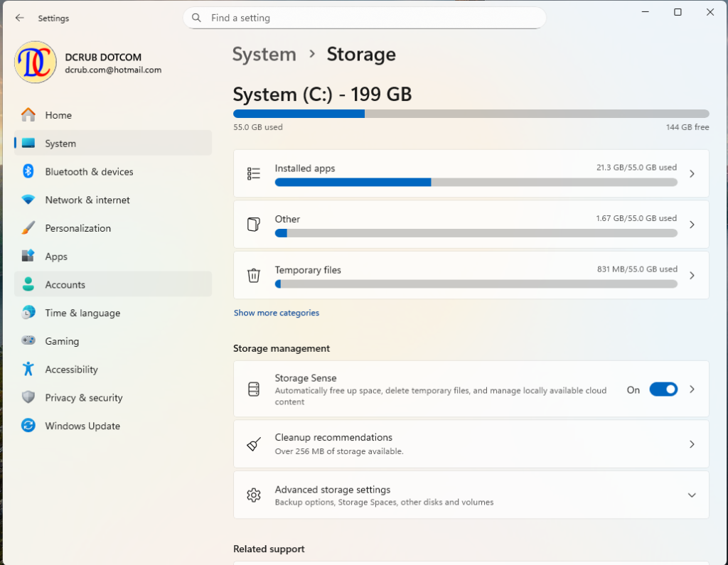Click the Cleanup recommendations broom icon

pyautogui.click(x=254, y=444)
